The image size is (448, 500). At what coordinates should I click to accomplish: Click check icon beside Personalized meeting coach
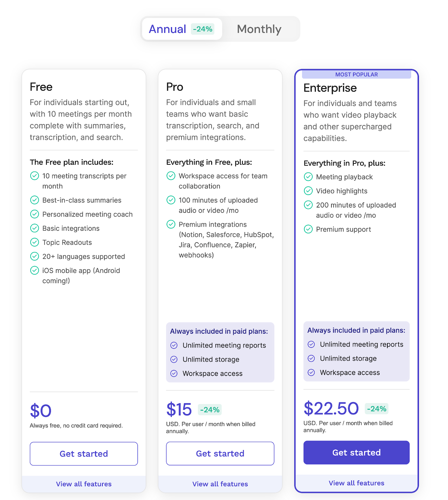[34, 214]
